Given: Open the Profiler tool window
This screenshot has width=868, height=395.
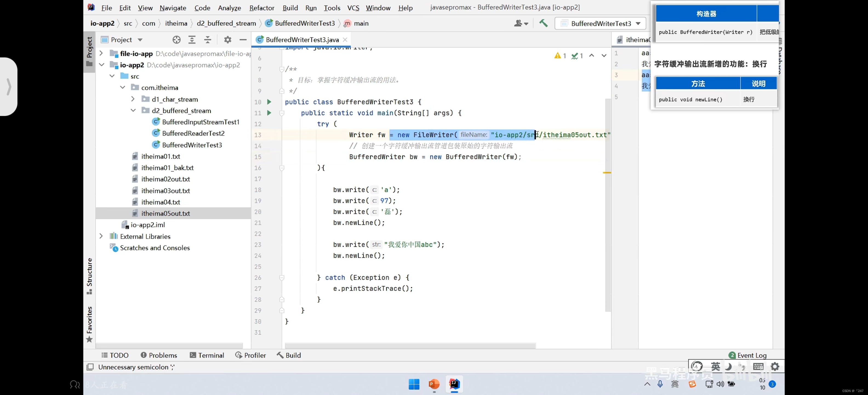Looking at the screenshot, I should [x=250, y=355].
